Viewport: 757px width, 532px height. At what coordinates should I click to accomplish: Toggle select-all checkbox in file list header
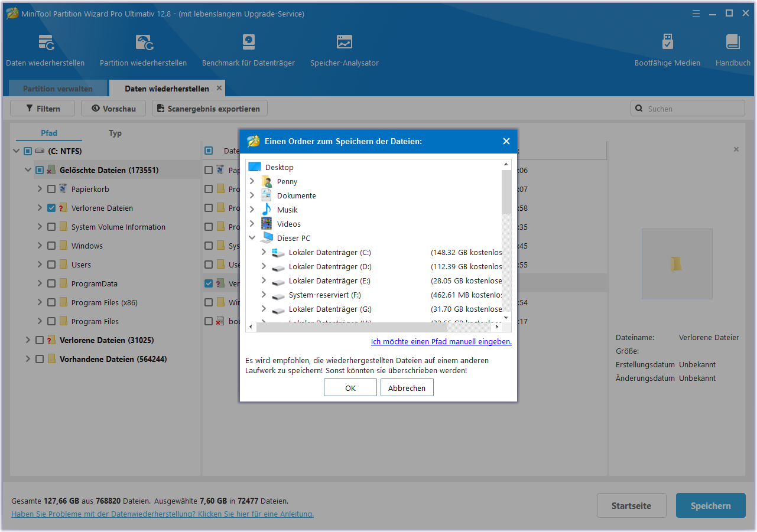(x=208, y=151)
